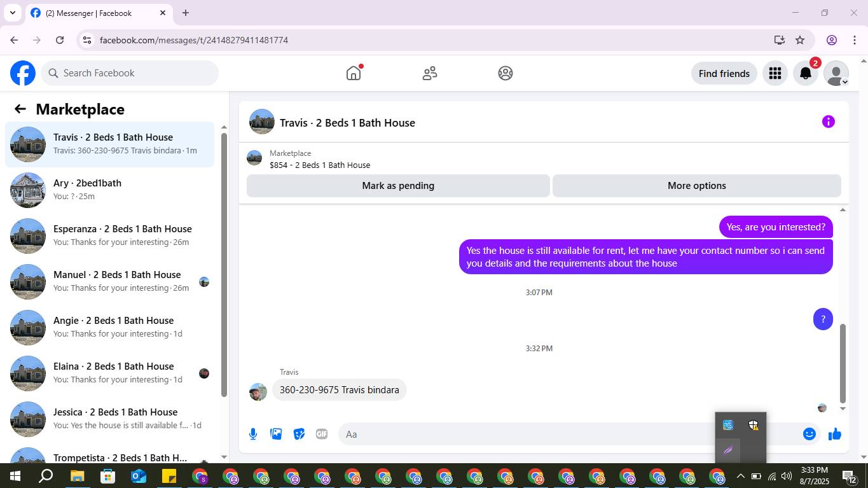Close the Messenger tab
Image resolution: width=868 pixels, height=488 pixels.
tap(163, 13)
